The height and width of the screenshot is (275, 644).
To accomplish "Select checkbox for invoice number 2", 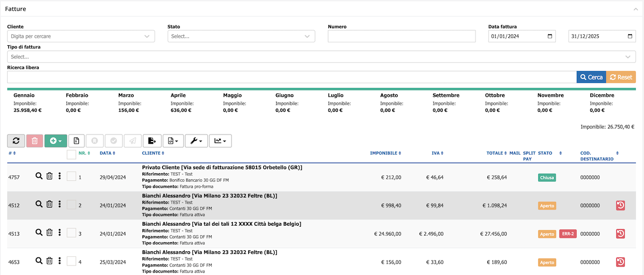I will [71, 204].
